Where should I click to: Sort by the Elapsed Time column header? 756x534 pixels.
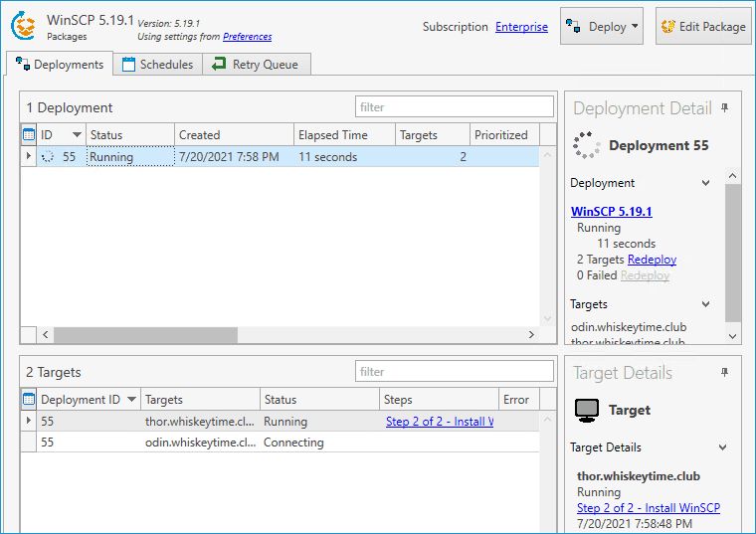344,135
